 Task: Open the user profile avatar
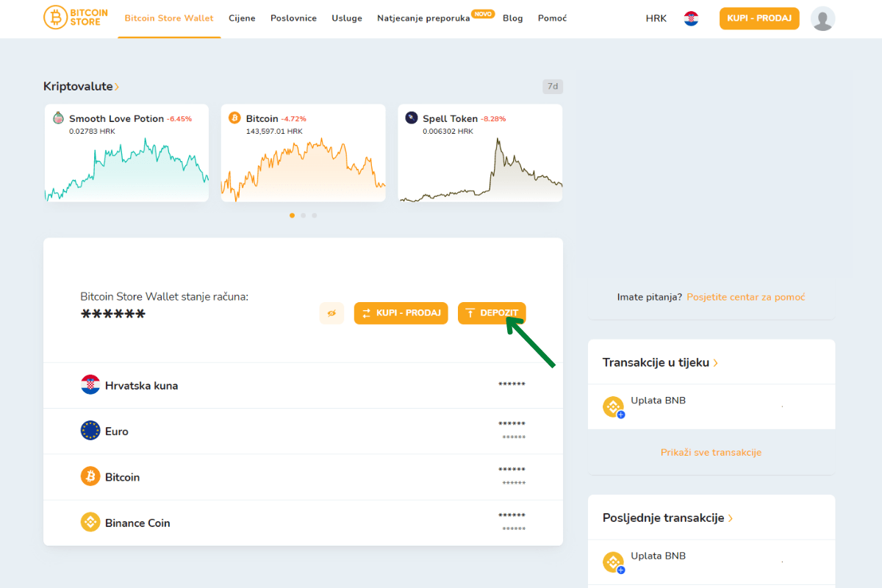823,18
